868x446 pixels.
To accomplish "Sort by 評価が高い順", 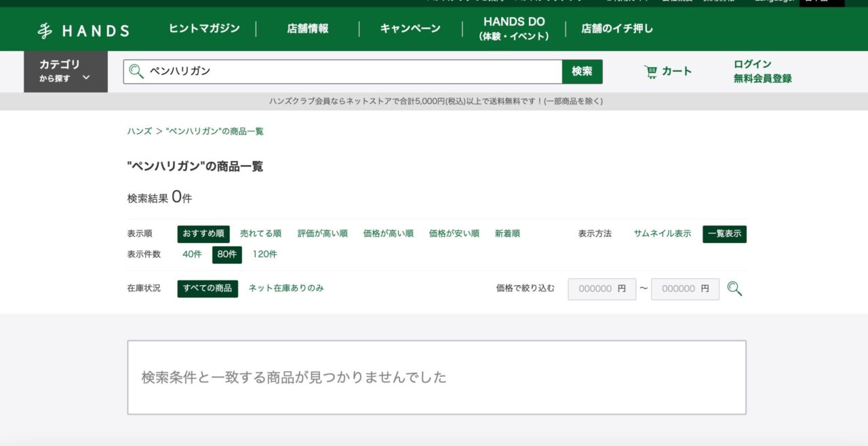I will tap(323, 234).
